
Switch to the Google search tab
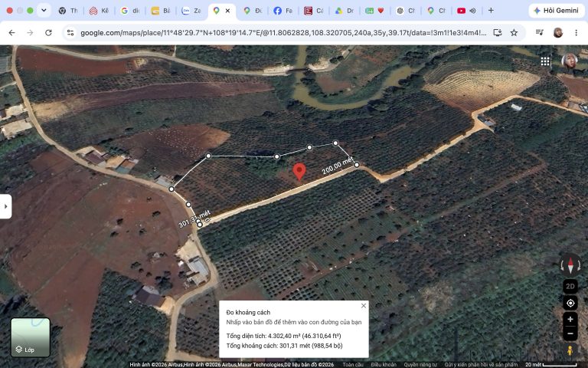130,11
